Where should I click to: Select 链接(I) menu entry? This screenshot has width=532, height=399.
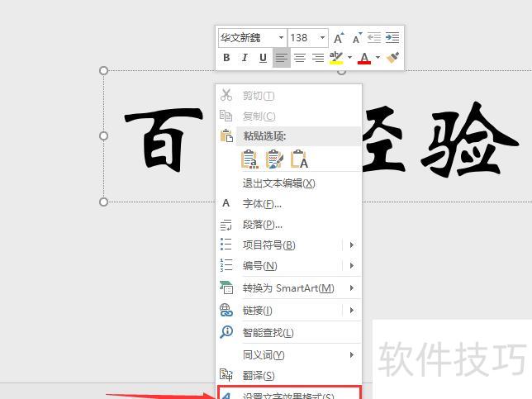tap(279, 311)
